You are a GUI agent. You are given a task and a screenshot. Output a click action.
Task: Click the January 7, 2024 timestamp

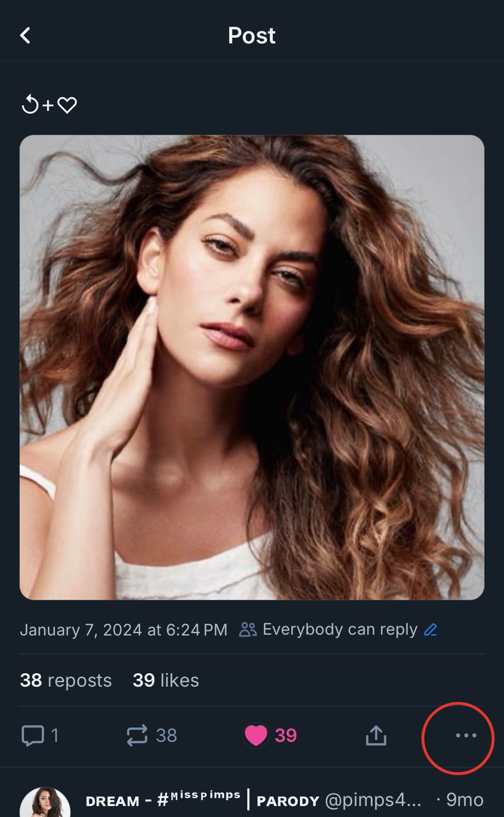(x=123, y=630)
